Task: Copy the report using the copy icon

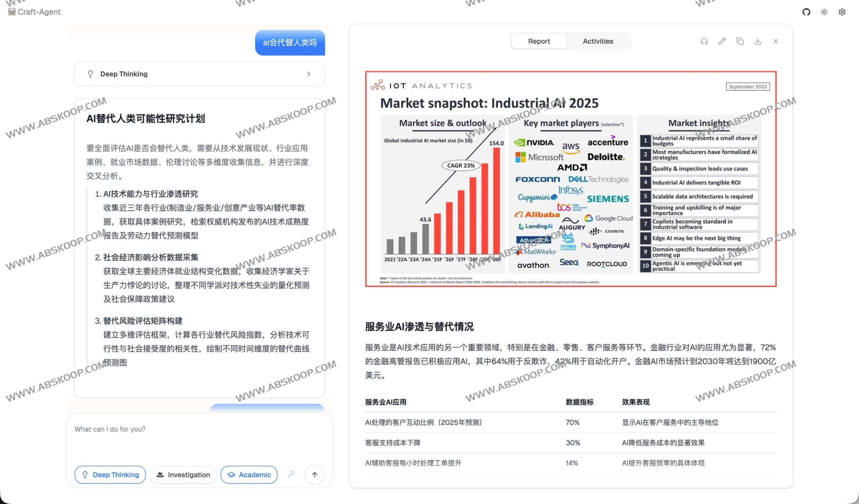Action: (740, 41)
